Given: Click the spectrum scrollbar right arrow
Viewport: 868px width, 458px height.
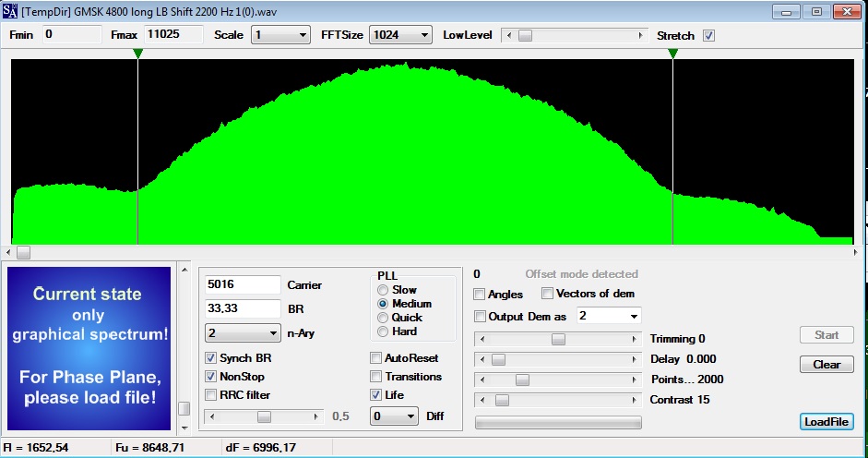Looking at the screenshot, I should pyautogui.click(x=855, y=252).
